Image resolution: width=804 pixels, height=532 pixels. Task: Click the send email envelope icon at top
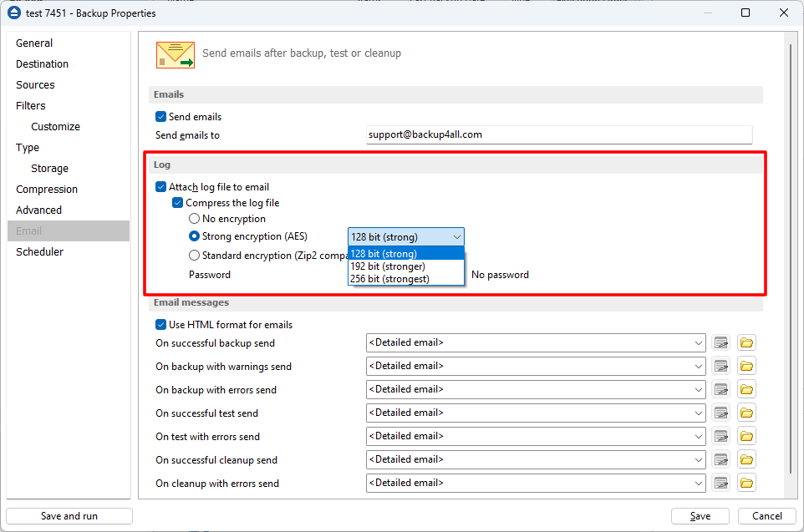[175, 53]
